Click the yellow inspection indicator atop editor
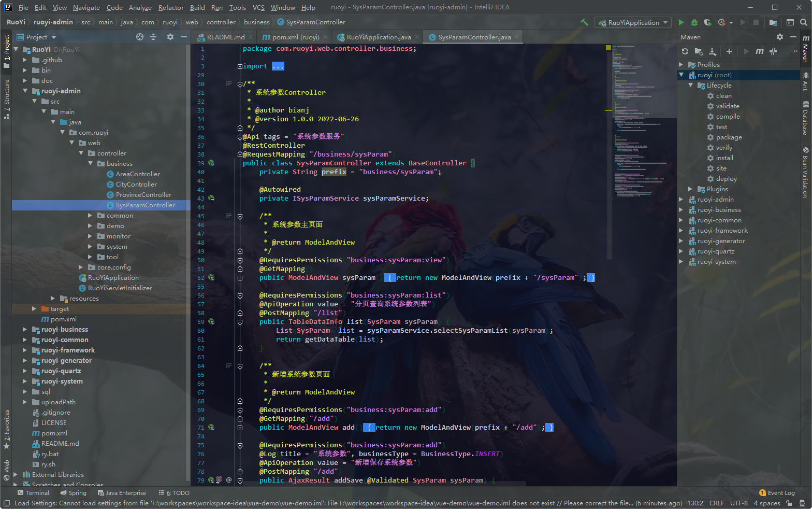 (x=608, y=48)
